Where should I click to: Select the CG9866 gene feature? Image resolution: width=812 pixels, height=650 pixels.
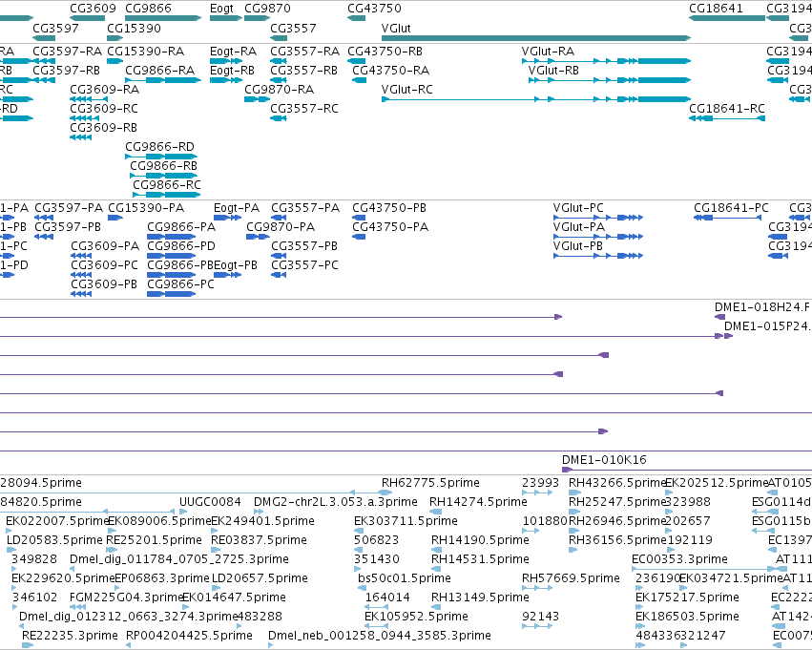pyautogui.click(x=163, y=18)
